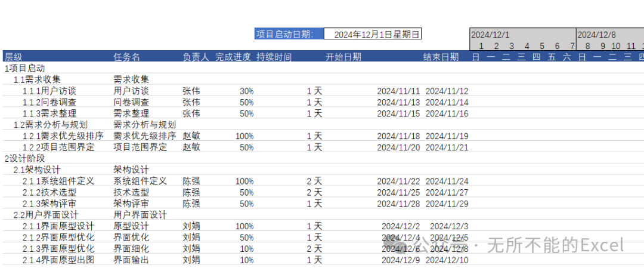Select 张伟 in the 问卷调查 row
This screenshot has height=271, width=644.
[x=191, y=102]
